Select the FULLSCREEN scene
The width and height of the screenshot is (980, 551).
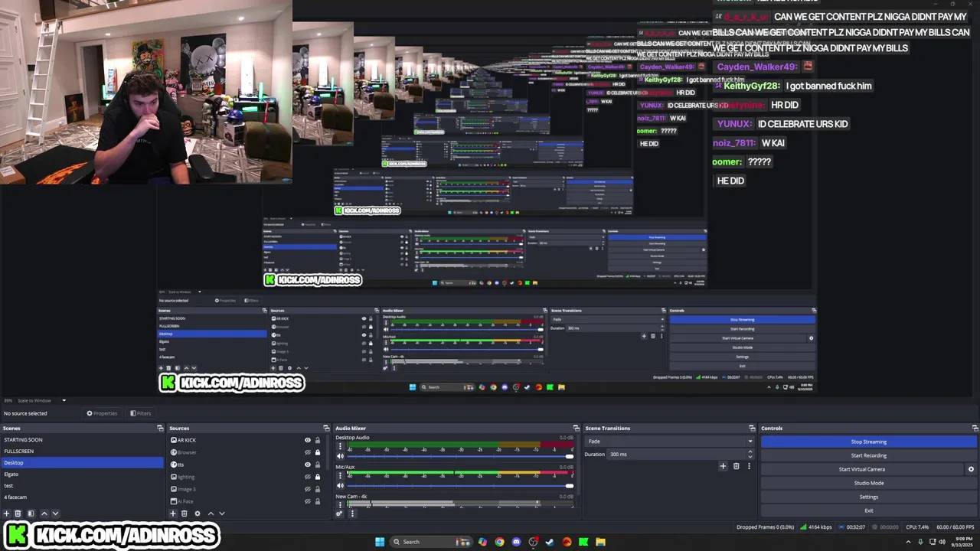click(x=82, y=452)
